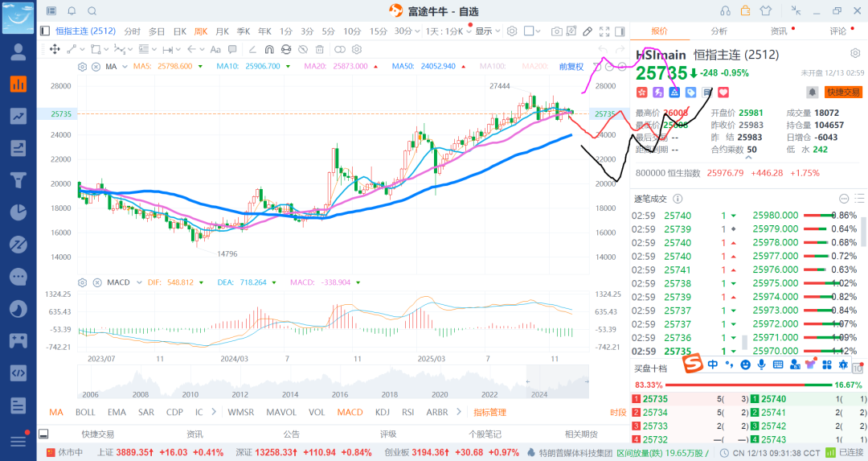Viewport: 868px width, 461px height.
Task: Click the tick list vertical scrollbar
Action: pos(862,231)
